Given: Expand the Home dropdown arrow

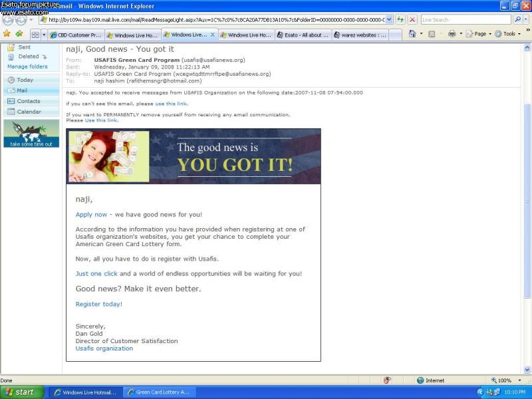Looking at the screenshot, I should click(x=422, y=34).
